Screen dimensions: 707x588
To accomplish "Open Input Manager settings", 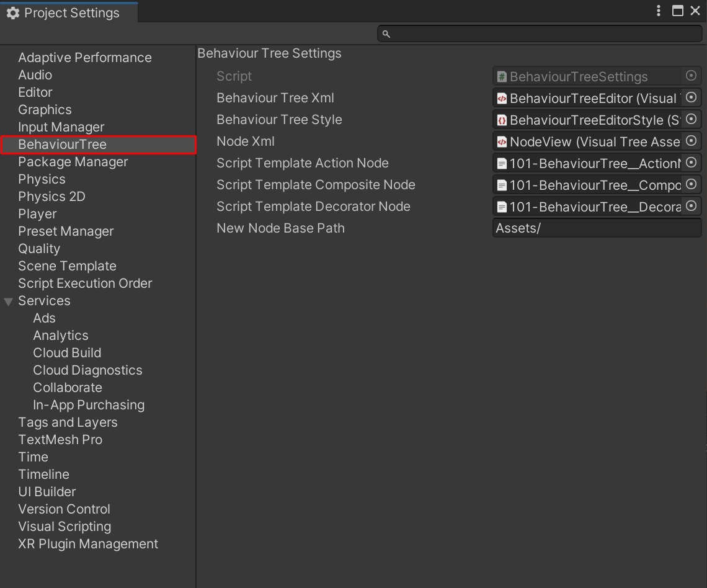I will (61, 127).
